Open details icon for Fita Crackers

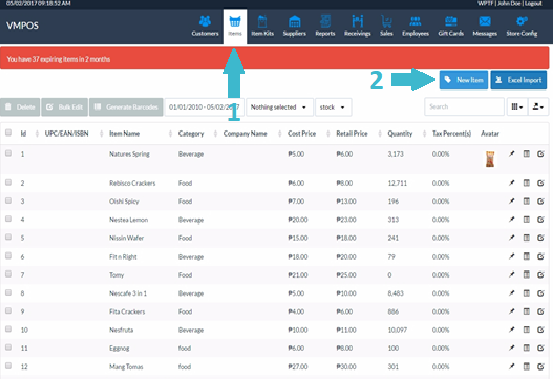[x=527, y=311]
